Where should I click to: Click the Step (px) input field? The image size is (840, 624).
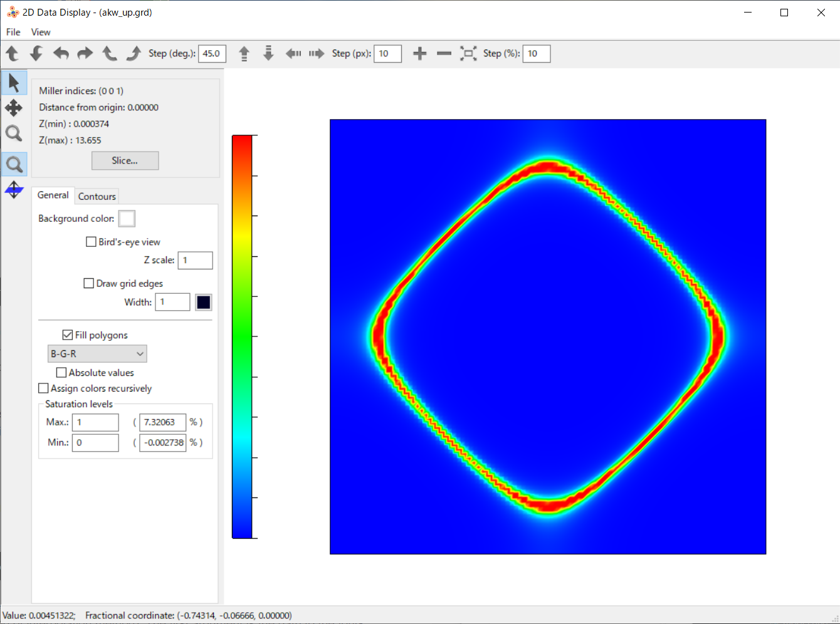coord(387,54)
